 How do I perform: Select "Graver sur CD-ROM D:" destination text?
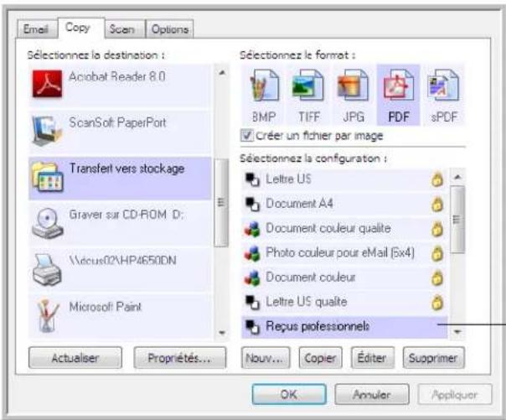point(126,215)
